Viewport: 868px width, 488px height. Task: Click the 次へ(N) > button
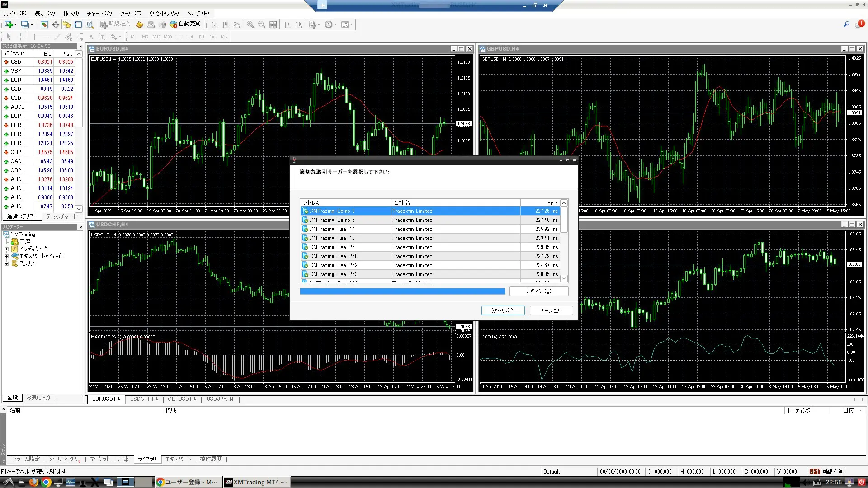point(503,310)
